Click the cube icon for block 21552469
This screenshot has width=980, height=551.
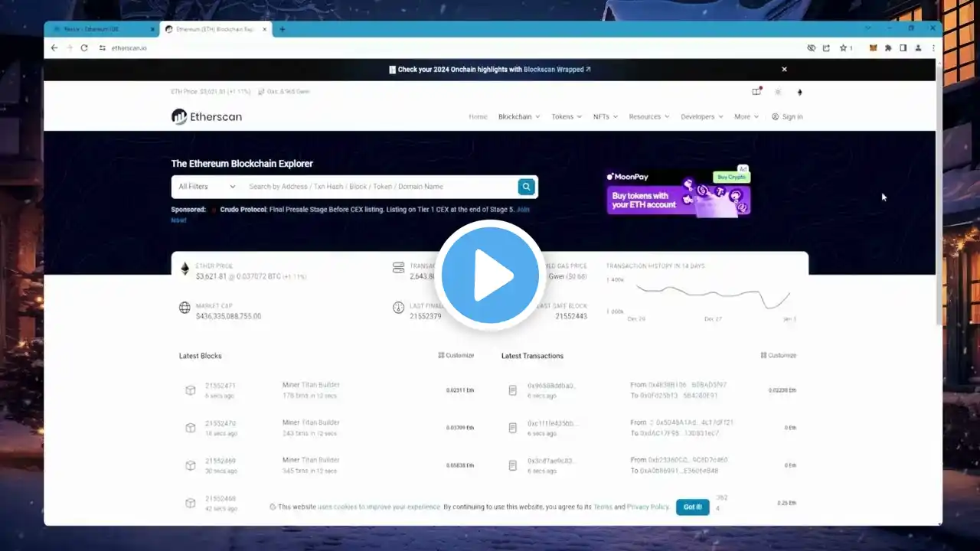point(190,465)
